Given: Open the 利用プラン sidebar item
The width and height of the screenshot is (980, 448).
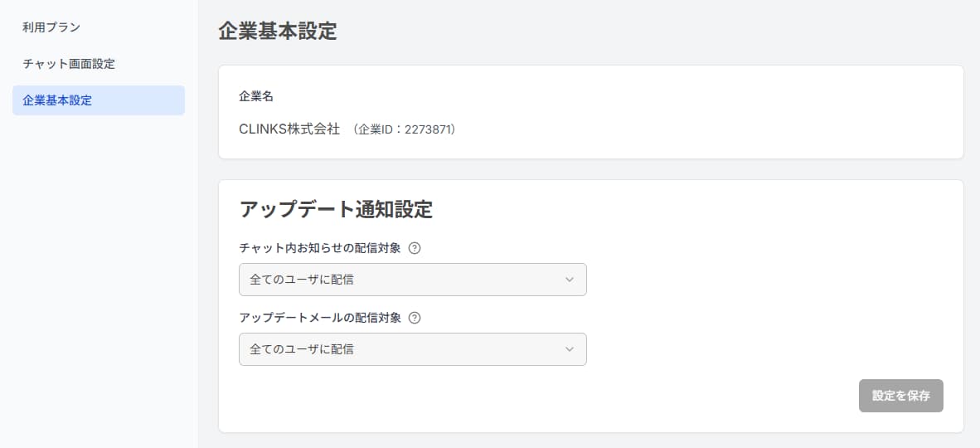Looking at the screenshot, I should 51,27.
